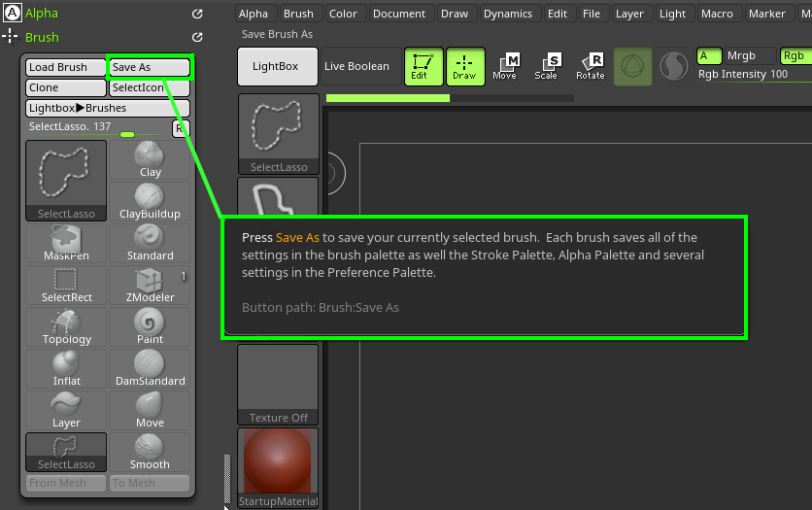Toggle Rgb painting mode
Image resolution: width=812 pixels, height=510 pixels.
(795, 56)
